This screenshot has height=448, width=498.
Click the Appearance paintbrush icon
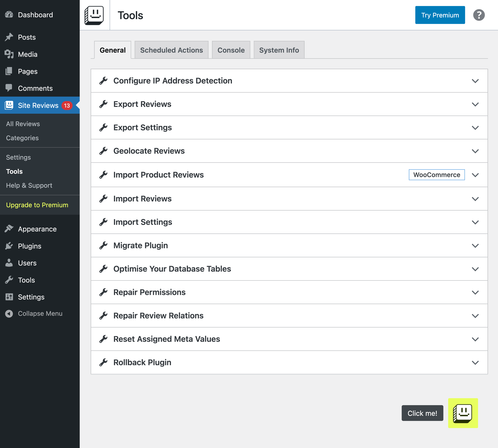pyautogui.click(x=9, y=229)
